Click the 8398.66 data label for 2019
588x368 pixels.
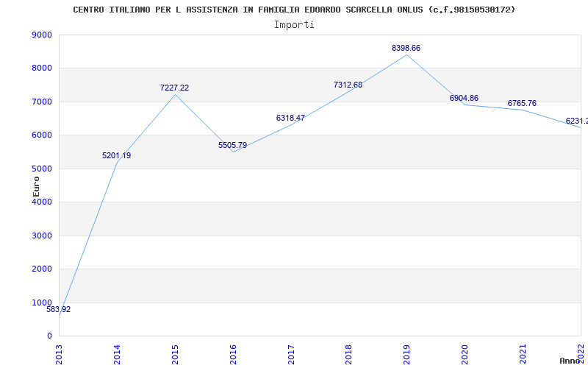[406, 48]
